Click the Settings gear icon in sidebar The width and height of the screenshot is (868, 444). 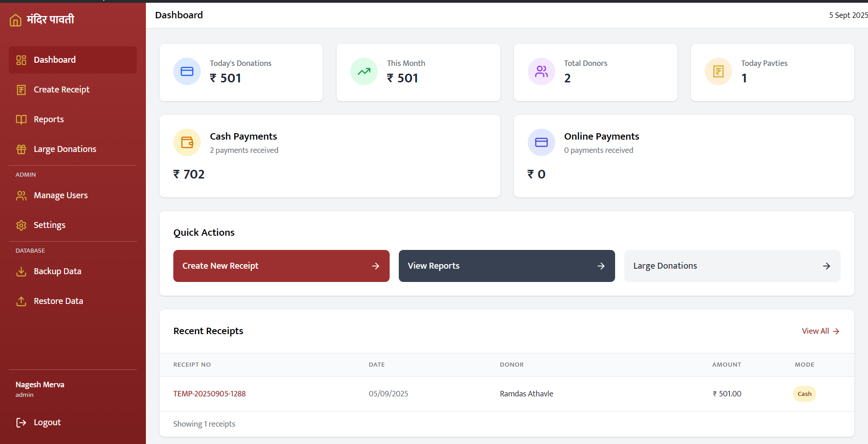21,225
